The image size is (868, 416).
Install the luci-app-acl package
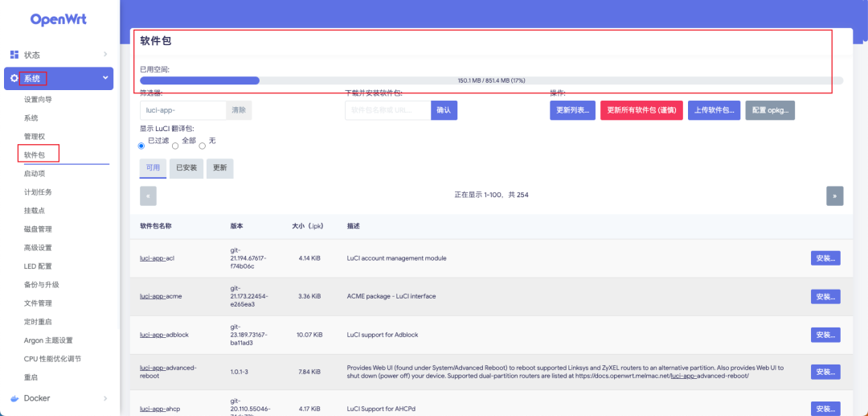coord(825,258)
